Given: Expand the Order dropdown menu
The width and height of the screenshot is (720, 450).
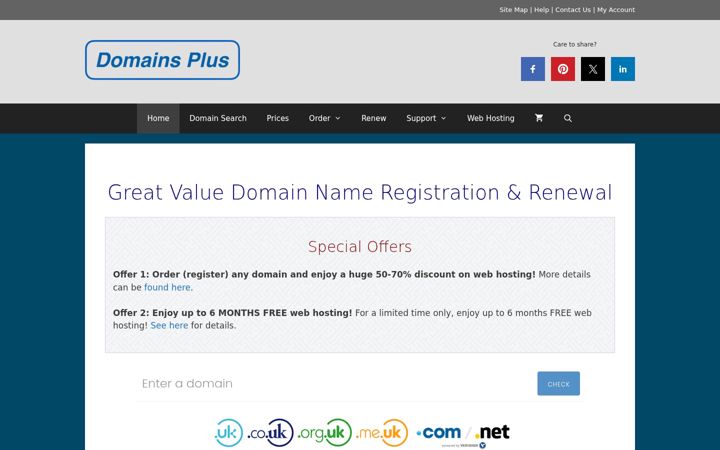Looking at the screenshot, I should 325,118.
